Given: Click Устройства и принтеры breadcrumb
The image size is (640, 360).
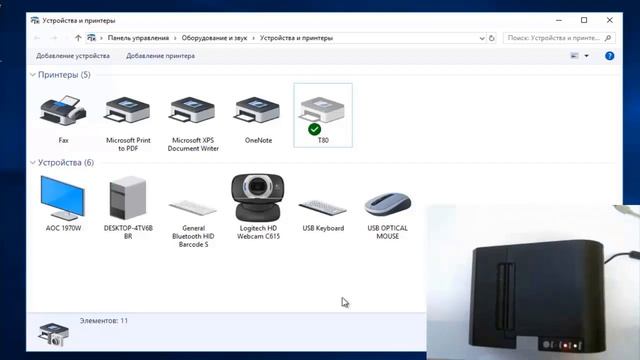Looking at the screenshot, I should click(297, 38).
